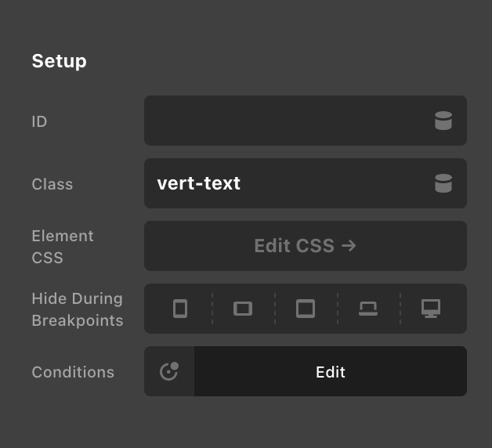Click the dynamic data icon in Class field
Screen dimensions: 492x448
pos(443,183)
